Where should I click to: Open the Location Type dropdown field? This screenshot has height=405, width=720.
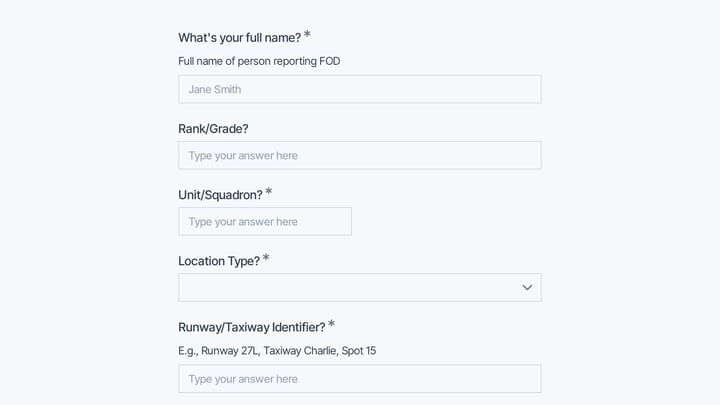(360, 287)
